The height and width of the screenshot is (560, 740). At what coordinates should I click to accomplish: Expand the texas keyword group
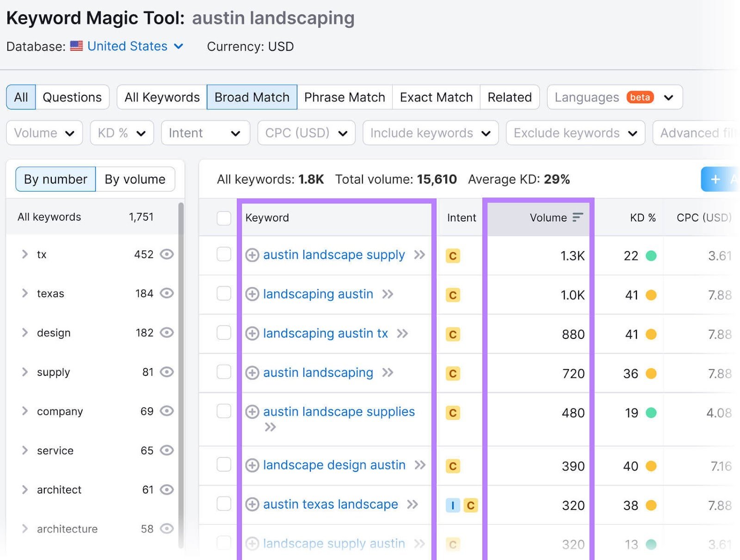coord(25,293)
